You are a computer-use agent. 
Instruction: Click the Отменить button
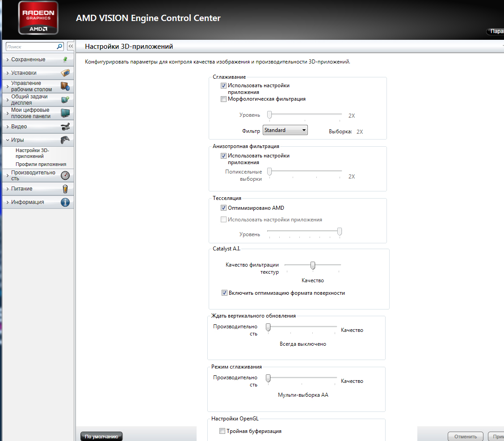tap(466, 437)
